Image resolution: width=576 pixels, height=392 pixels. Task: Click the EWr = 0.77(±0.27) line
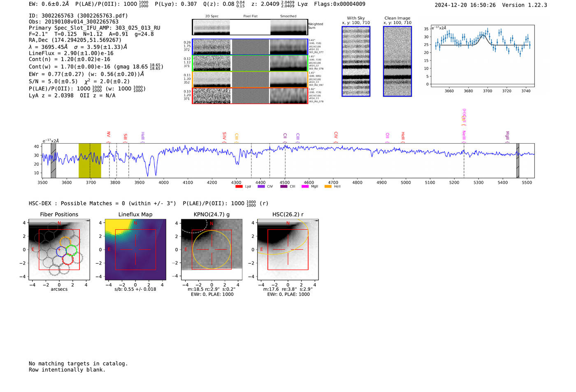click(x=86, y=74)
